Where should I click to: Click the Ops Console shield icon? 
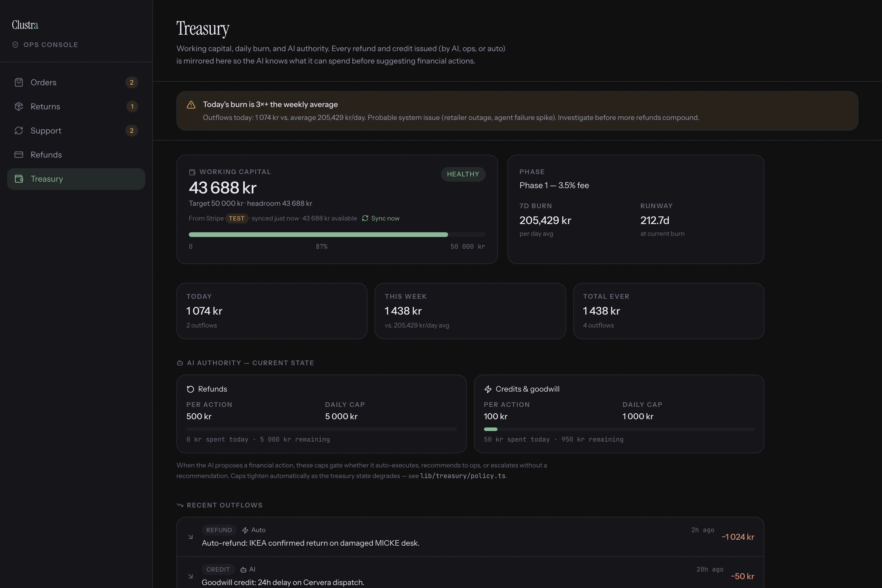(15, 45)
